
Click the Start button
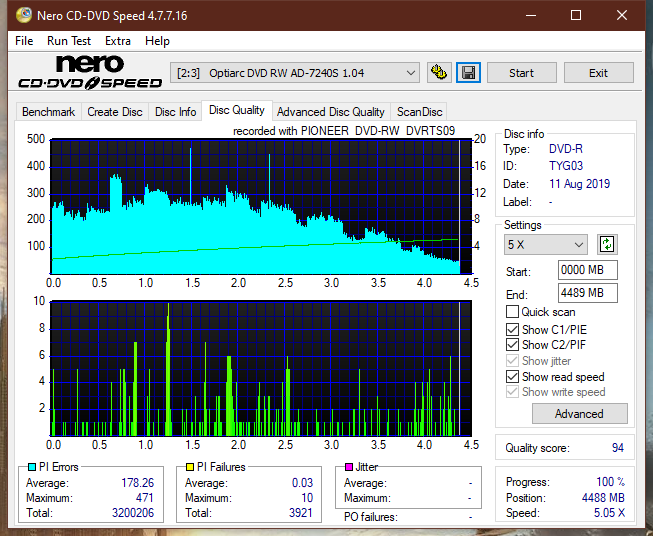pos(521,73)
